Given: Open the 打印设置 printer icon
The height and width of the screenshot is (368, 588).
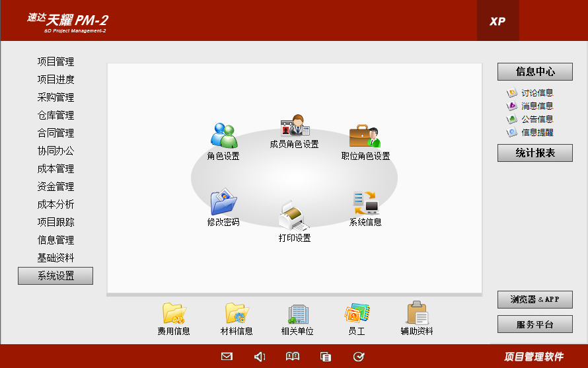Looking at the screenshot, I should pos(295,217).
